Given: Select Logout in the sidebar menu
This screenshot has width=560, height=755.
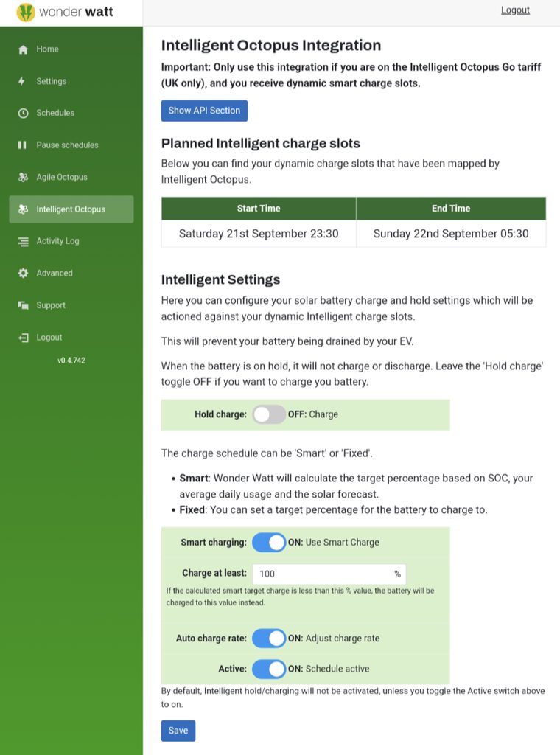Looking at the screenshot, I should (49, 338).
